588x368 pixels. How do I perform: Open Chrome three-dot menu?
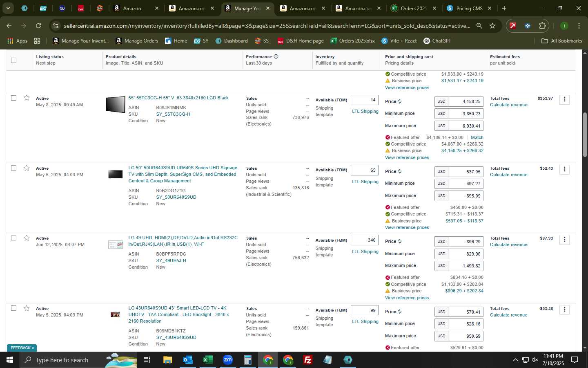point(579,26)
